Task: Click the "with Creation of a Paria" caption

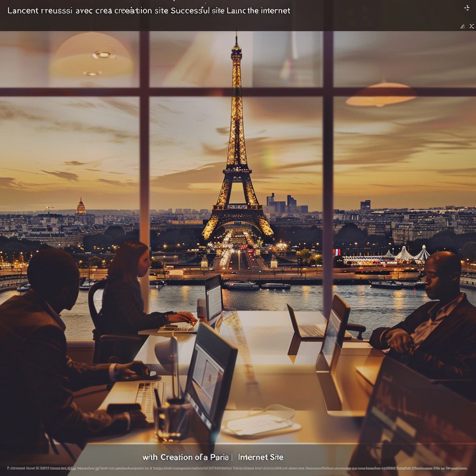Action: [x=185, y=457]
